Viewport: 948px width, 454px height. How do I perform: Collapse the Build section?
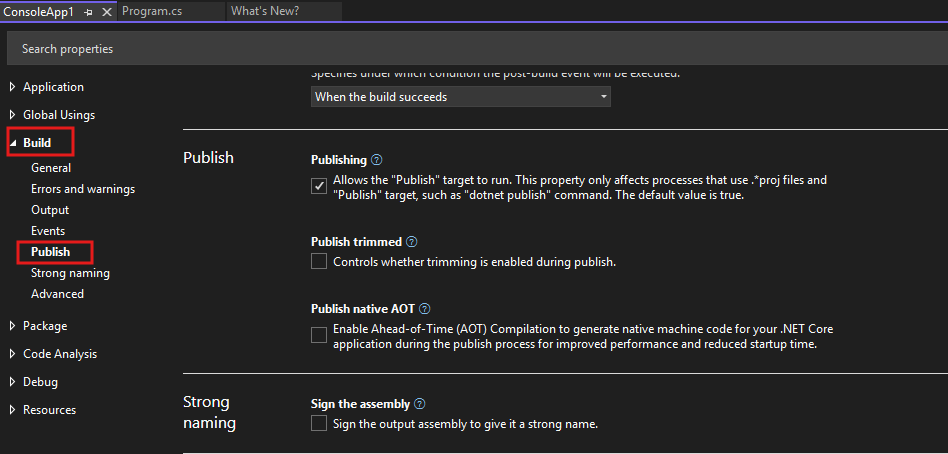(x=13, y=143)
